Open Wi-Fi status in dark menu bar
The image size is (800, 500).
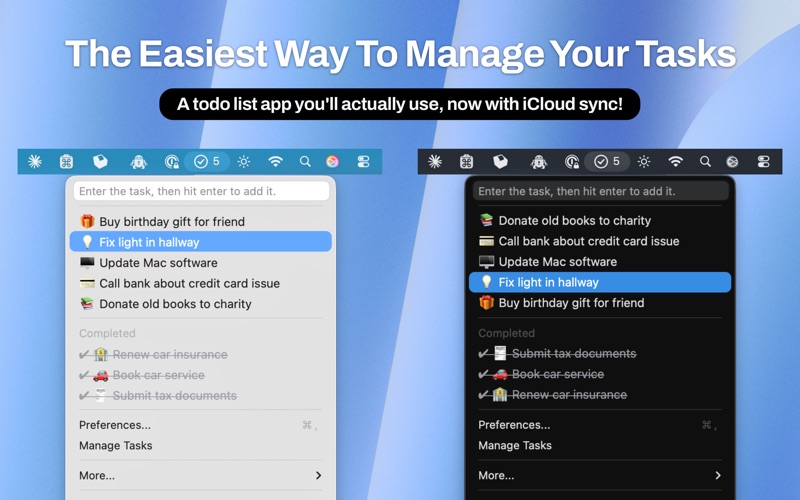pos(676,162)
